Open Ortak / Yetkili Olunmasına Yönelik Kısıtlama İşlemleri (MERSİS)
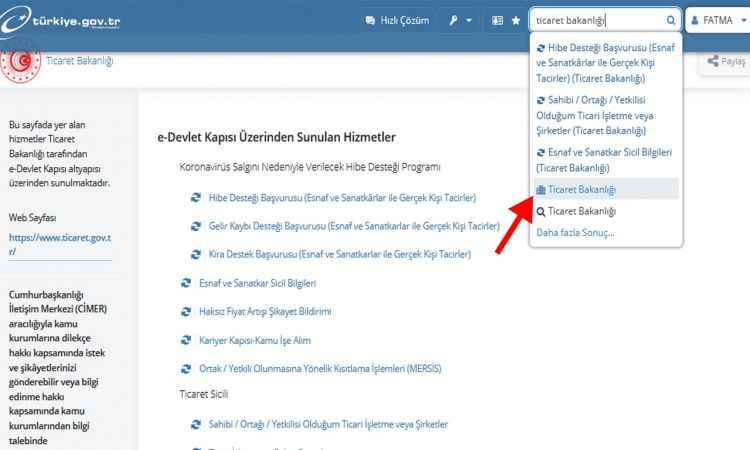 [x=320, y=368]
